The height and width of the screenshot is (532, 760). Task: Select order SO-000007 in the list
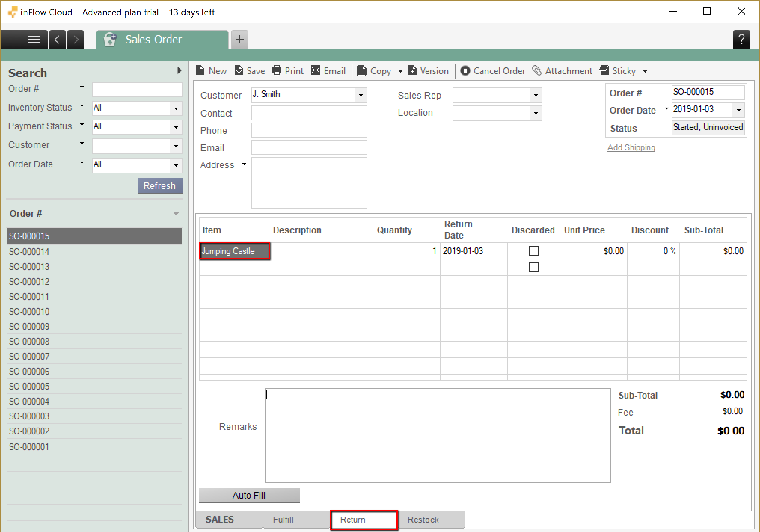click(94, 356)
